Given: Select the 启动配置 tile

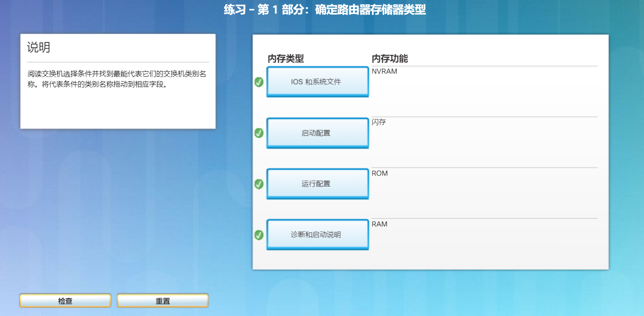Looking at the screenshot, I should coord(317,133).
